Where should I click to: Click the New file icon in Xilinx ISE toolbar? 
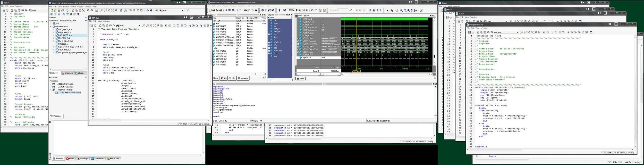pyautogui.click(x=52, y=10)
